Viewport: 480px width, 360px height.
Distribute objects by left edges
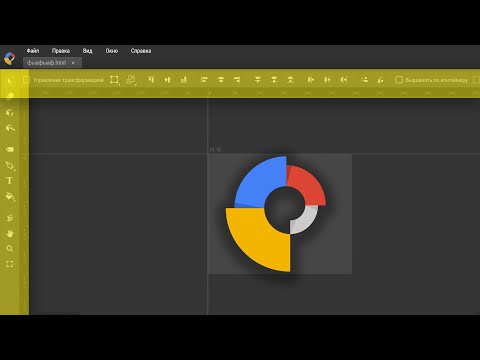click(x=311, y=80)
